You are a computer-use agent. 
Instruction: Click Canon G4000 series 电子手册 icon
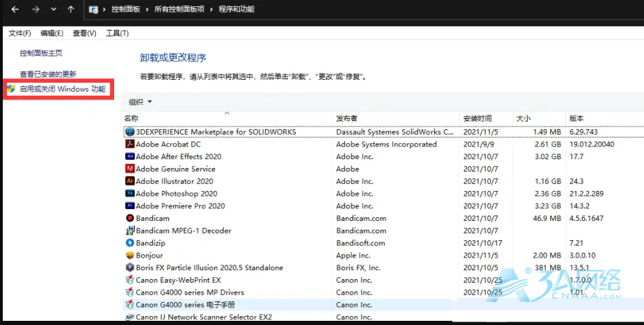(x=130, y=304)
